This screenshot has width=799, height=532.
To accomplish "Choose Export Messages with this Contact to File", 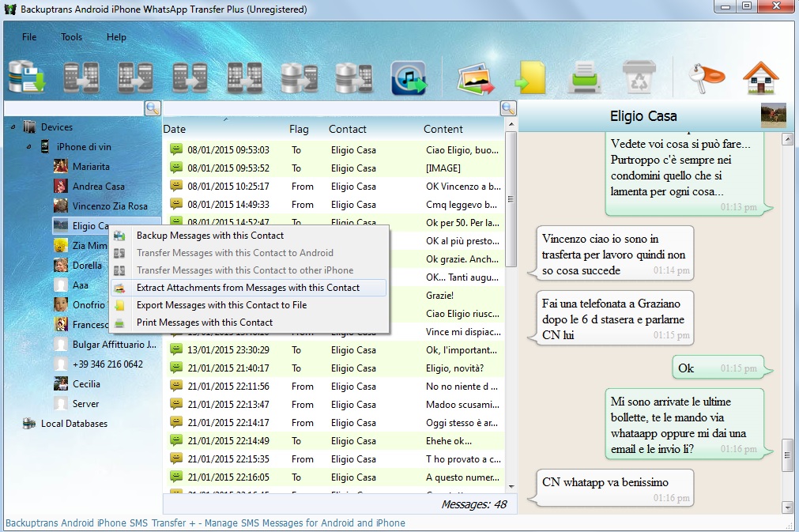I will (249, 305).
